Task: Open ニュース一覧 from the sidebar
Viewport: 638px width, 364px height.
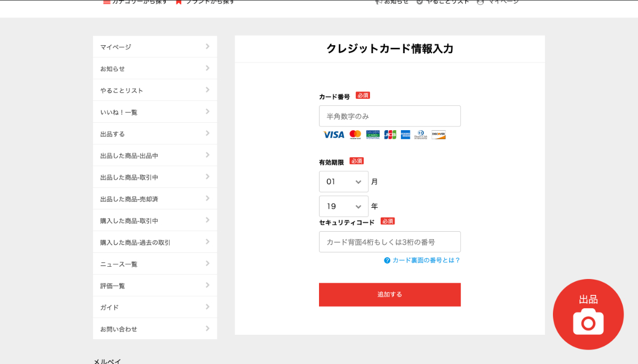Action: coord(155,264)
